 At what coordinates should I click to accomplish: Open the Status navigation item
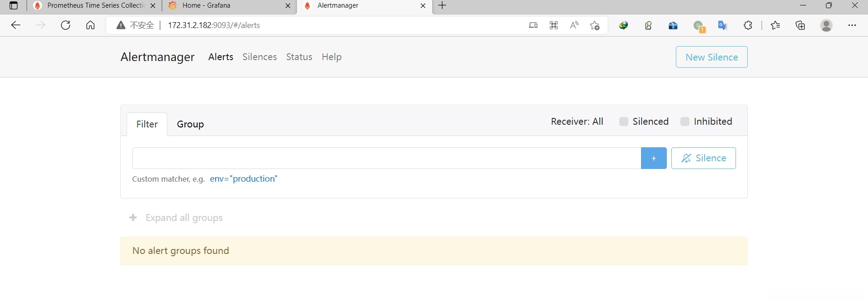click(x=299, y=57)
